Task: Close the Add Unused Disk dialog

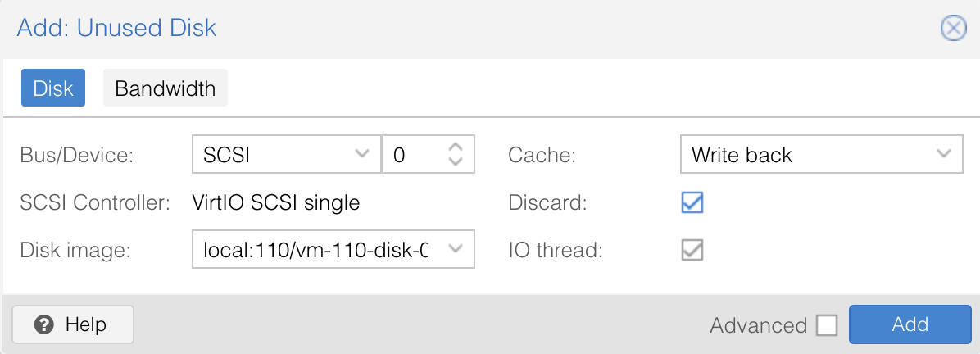Action: [953, 29]
